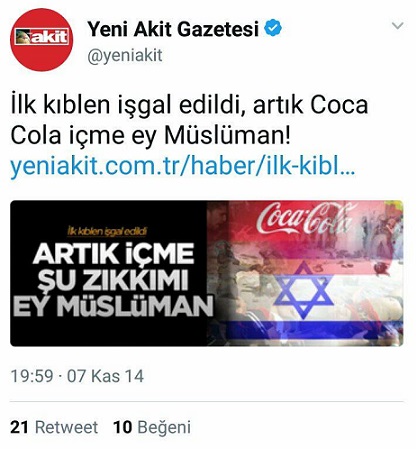The image size is (416, 449).
Task: Click the blue Star of David graphic
Action: [x=303, y=289]
